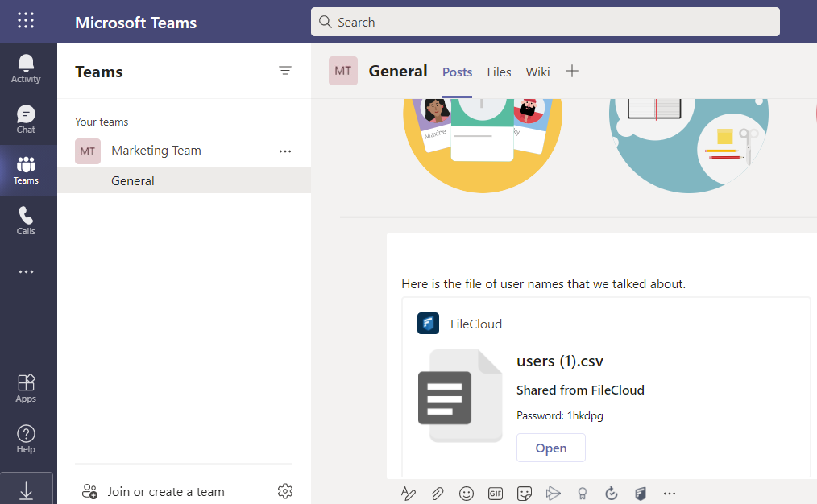Image resolution: width=817 pixels, height=504 pixels.
Task: Open the app launcher waffle menu
Action: coord(26,22)
